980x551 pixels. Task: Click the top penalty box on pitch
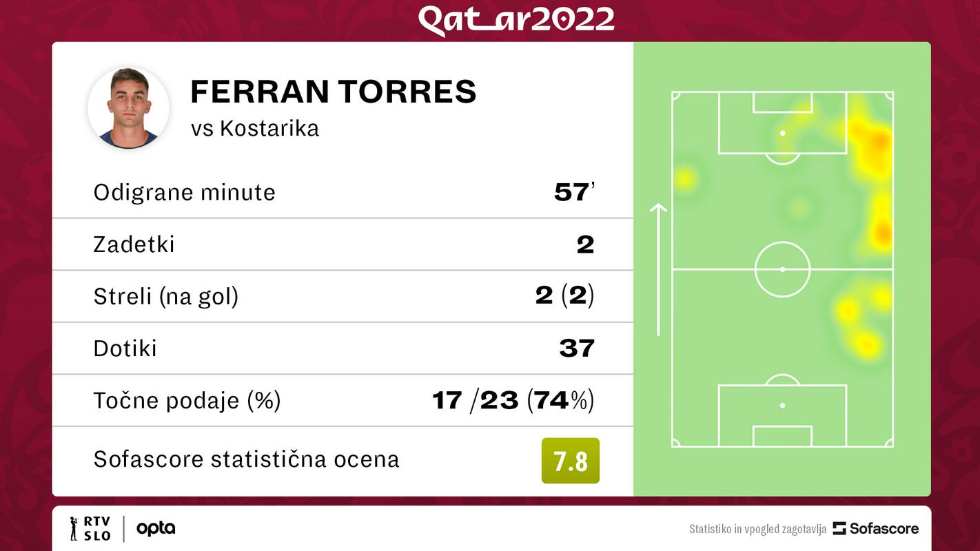782,123
